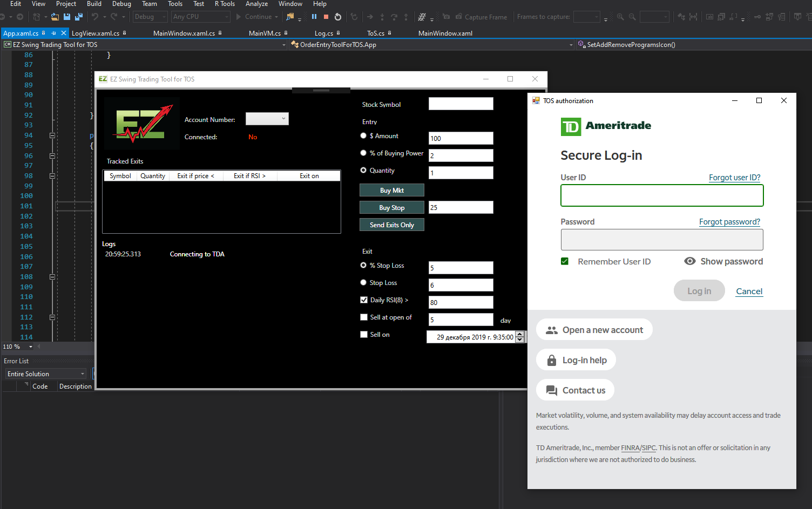
Task: Click the Open a new account button
Action: (594, 330)
